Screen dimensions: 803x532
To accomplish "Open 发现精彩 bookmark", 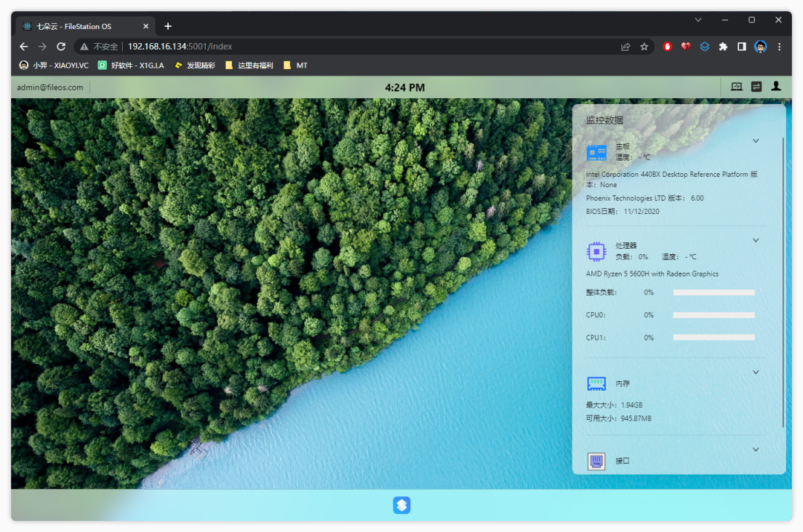I will click(x=195, y=65).
